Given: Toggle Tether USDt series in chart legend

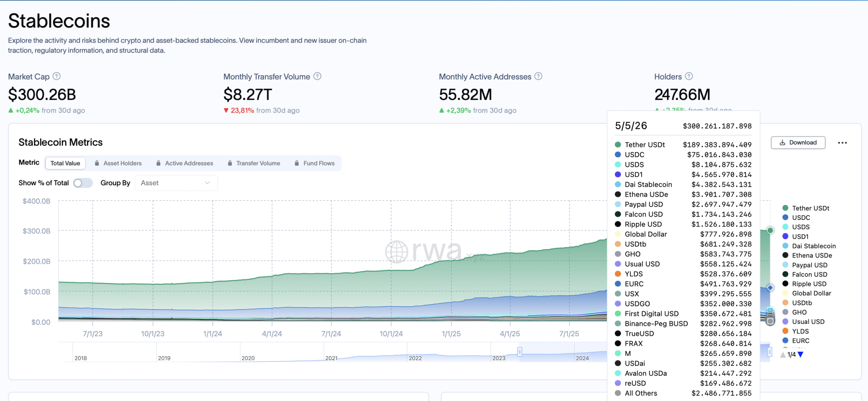Looking at the screenshot, I should coord(806,208).
